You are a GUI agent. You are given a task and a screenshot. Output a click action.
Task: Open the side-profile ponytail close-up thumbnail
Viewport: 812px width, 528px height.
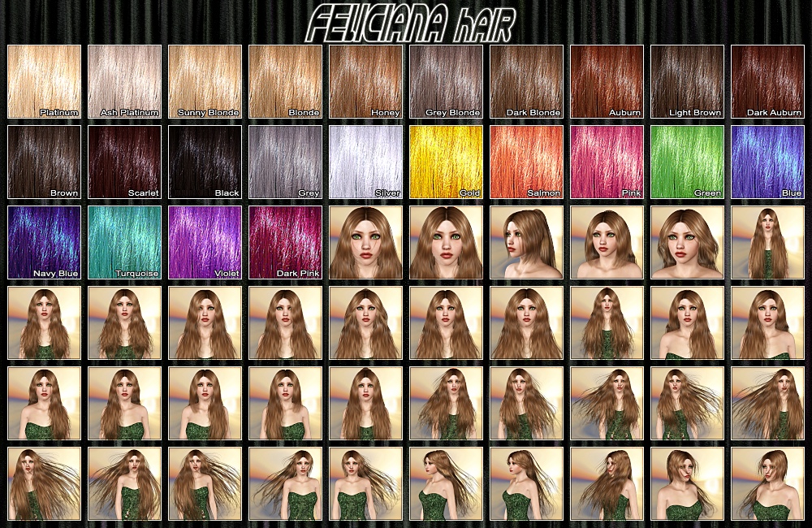click(526, 243)
